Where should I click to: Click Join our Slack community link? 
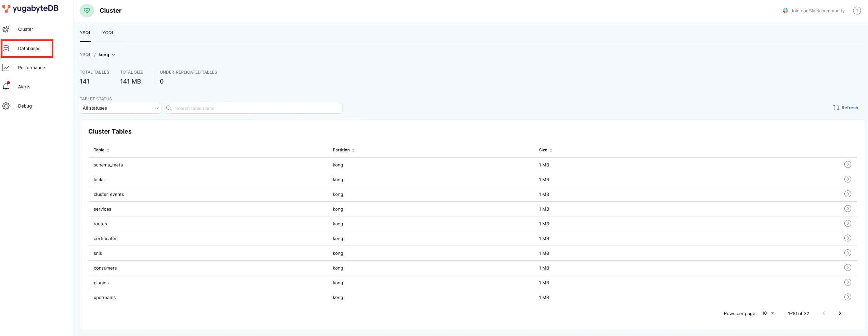point(818,11)
